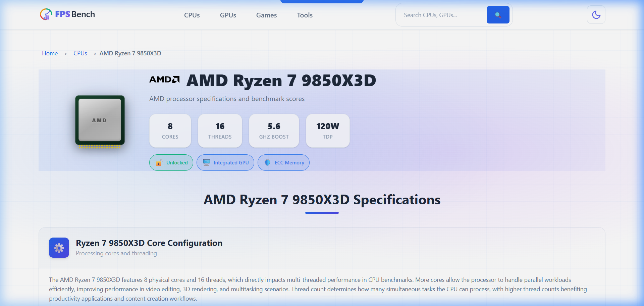The image size is (644, 306).
Task: Toggle the ECC Memory badge
Action: point(283,162)
